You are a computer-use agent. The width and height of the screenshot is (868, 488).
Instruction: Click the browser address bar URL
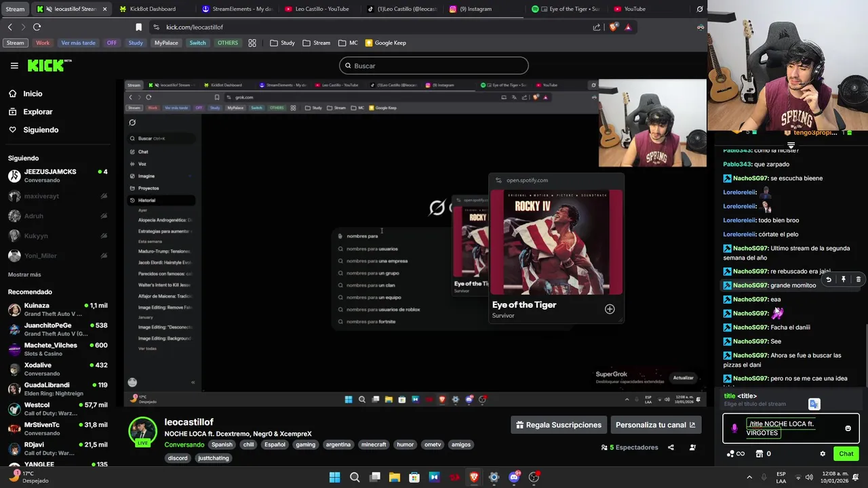tap(195, 27)
